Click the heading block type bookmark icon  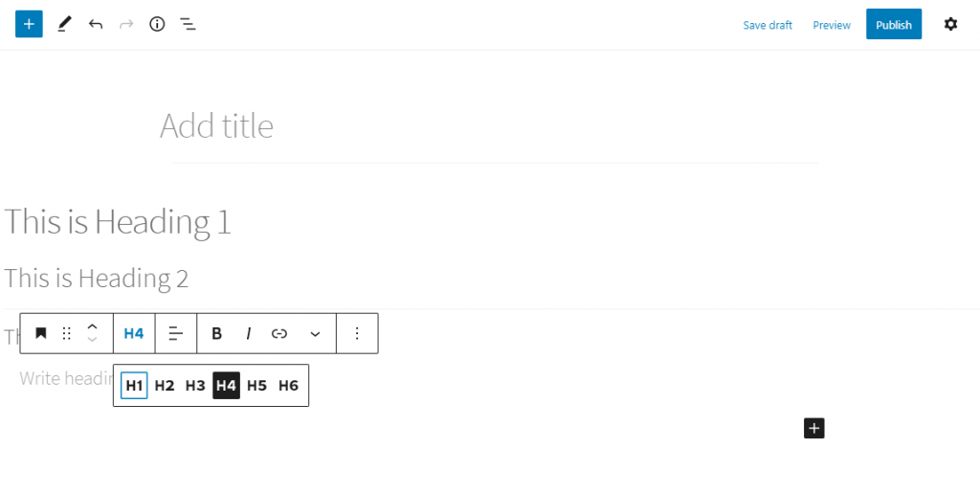(x=41, y=333)
